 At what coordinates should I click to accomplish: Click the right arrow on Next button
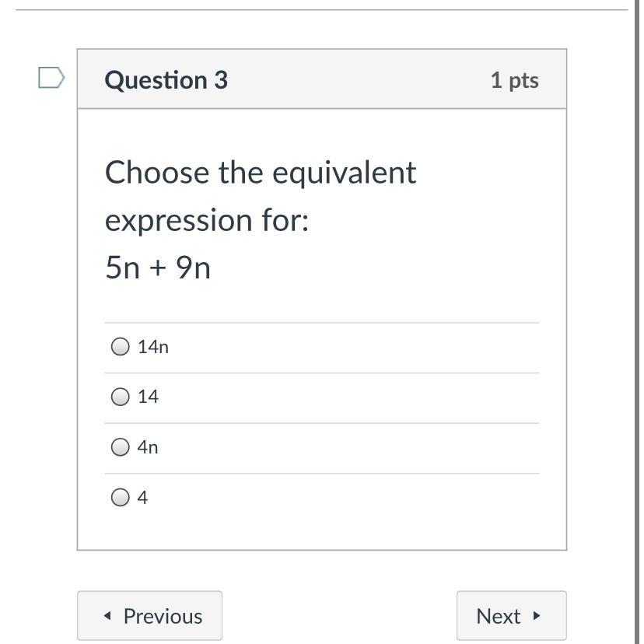click(537, 616)
